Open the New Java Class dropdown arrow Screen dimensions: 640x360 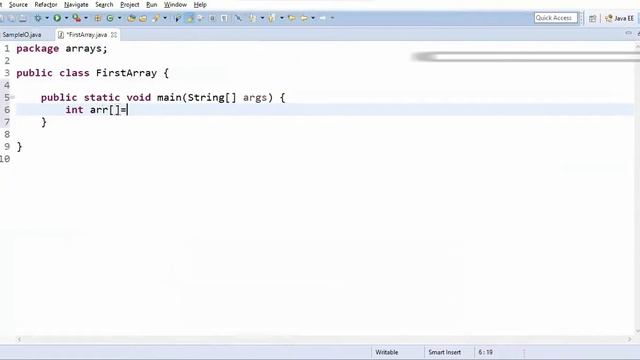click(x=119, y=18)
